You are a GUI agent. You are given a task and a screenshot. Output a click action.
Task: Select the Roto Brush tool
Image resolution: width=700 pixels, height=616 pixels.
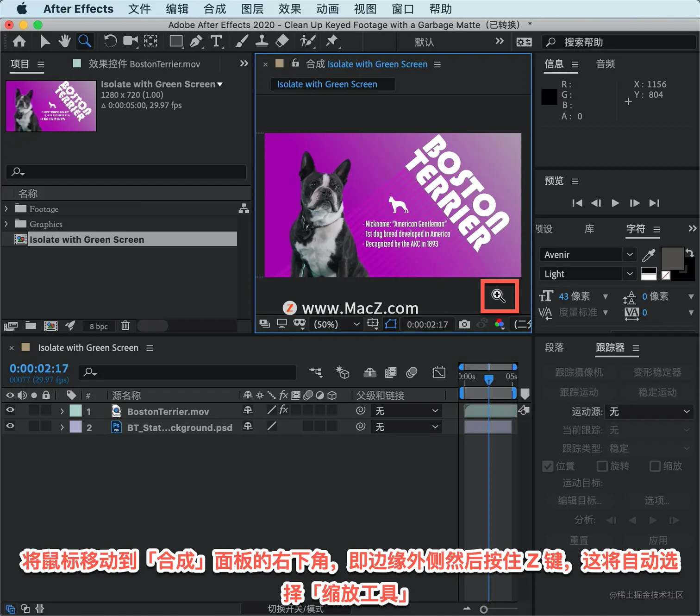pos(307,42)
